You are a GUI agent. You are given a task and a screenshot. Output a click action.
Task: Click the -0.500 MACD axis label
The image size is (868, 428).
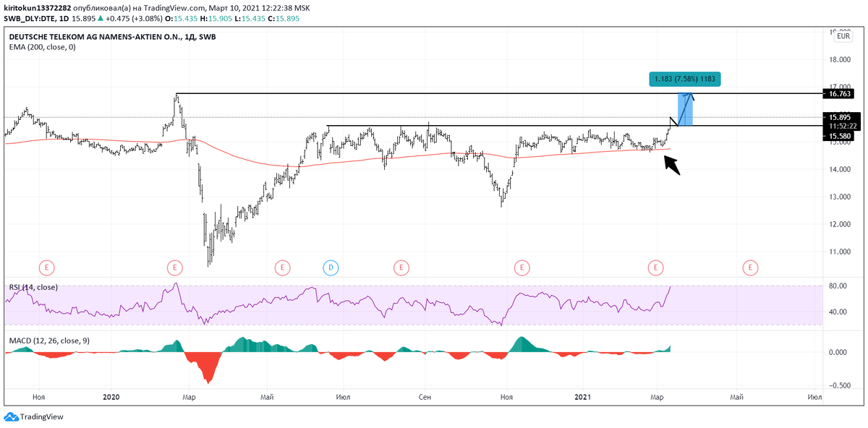pos(841,385)
